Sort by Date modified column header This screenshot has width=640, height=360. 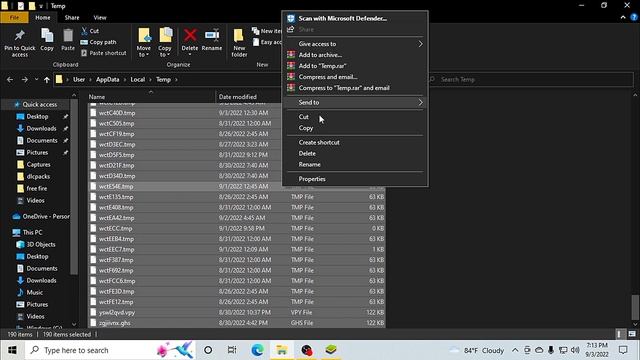point(238,97)
